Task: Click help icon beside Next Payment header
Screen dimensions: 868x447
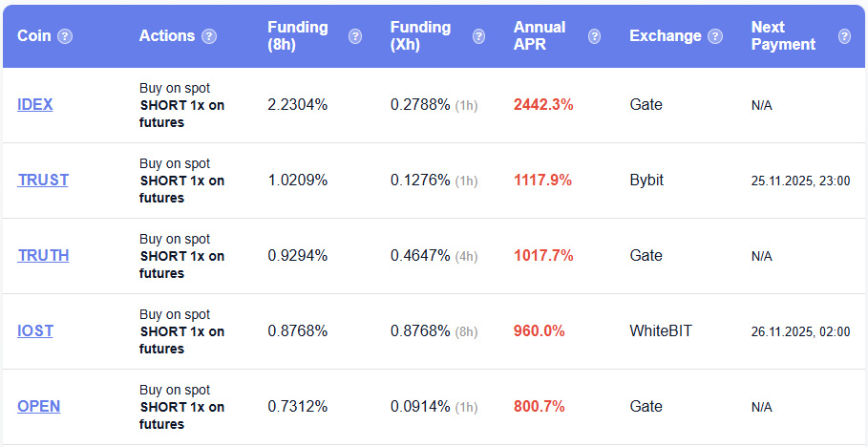Action: 844,36
